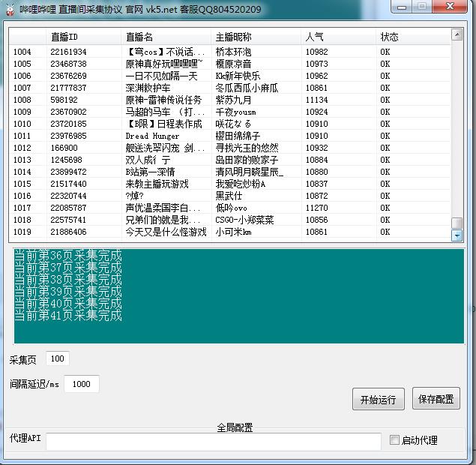Screen dimensions: 476x465
Task: Select row number 1004
Action: click(22, 52)
